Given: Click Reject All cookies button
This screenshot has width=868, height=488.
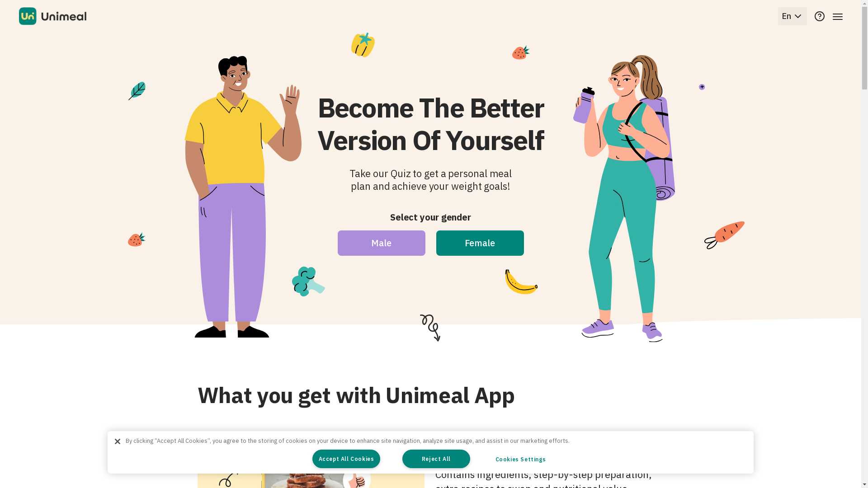Looking at the screenshot, I should [436, 459].
